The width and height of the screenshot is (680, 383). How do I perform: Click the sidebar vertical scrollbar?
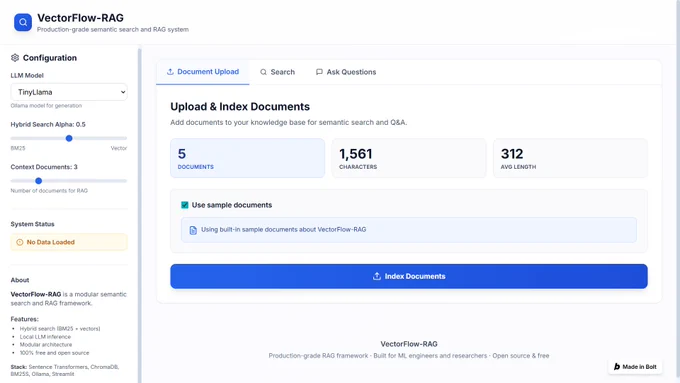[140, 216]
